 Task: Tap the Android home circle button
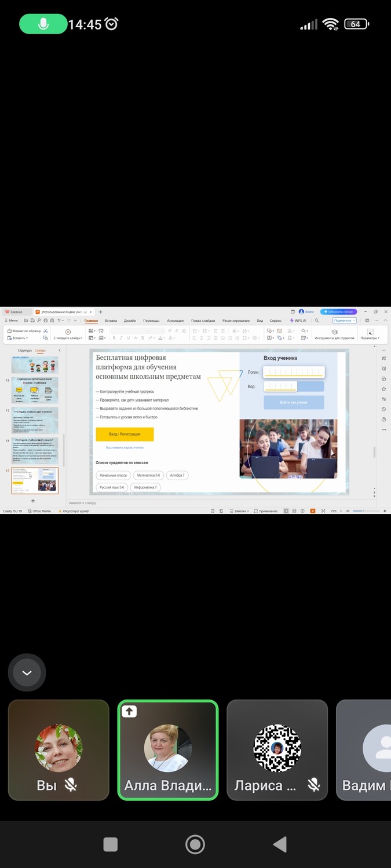click(x=195, y=844)
